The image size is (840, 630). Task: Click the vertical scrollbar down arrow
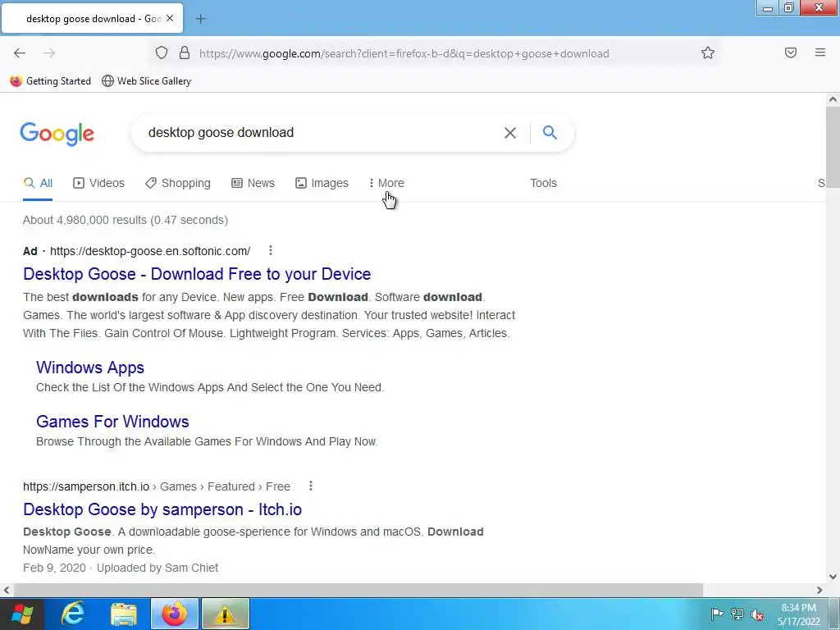[833, 577]
